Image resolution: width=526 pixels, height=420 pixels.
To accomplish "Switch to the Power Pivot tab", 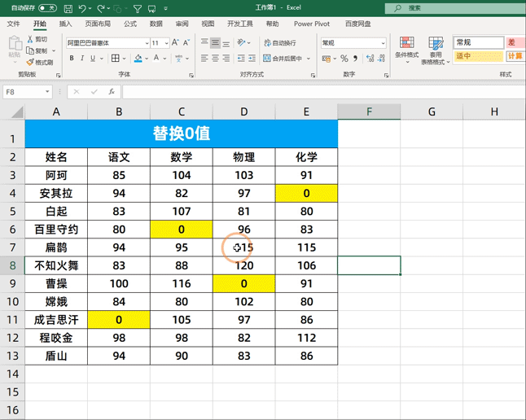I will pyautogui.click(x=312, y=24).
